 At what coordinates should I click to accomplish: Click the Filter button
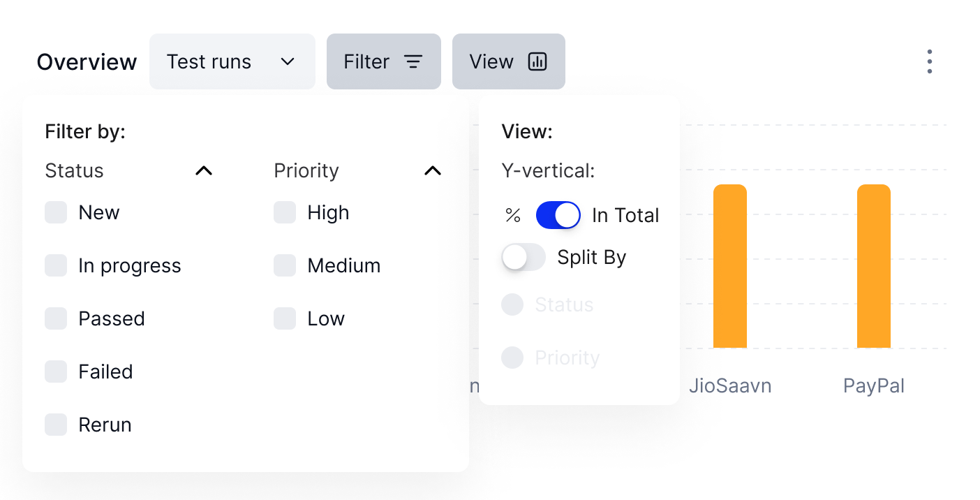pos(384,61)
